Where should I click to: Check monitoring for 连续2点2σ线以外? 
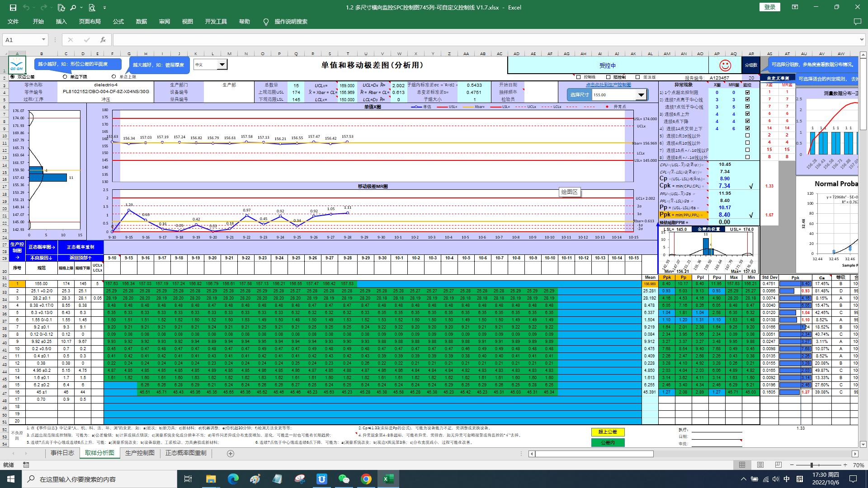[747, 136]
